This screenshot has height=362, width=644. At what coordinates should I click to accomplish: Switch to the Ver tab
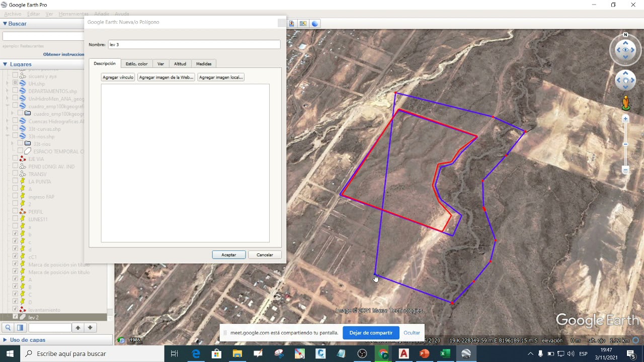tap(160, 64)
